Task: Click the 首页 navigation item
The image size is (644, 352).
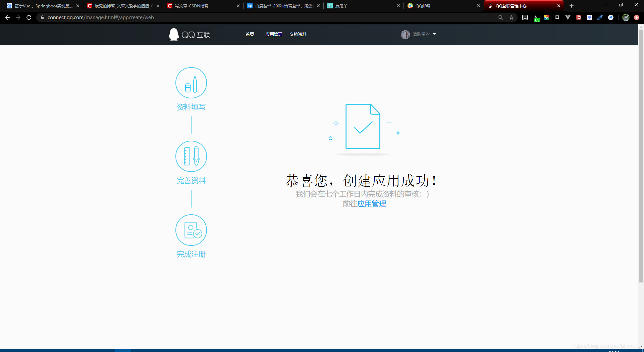Action: tap(250, 34)
